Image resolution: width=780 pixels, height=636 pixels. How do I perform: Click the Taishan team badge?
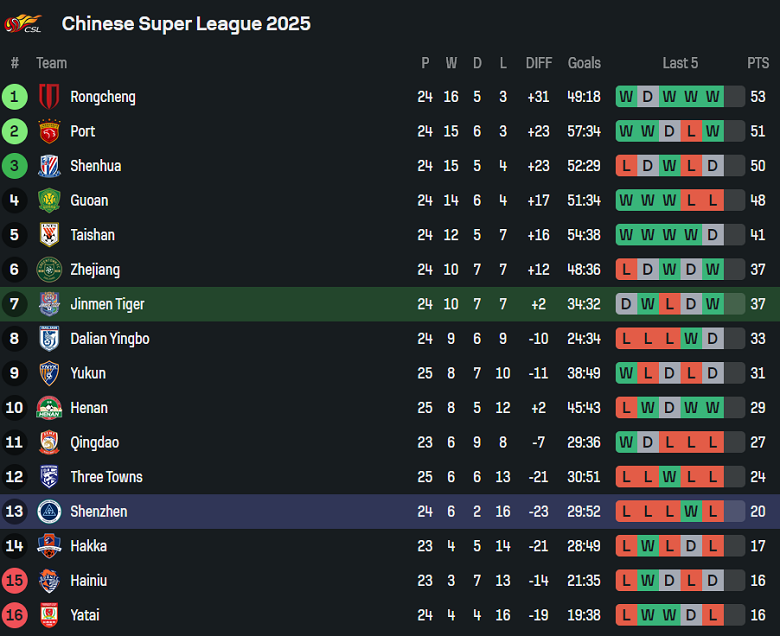point(49,235)
